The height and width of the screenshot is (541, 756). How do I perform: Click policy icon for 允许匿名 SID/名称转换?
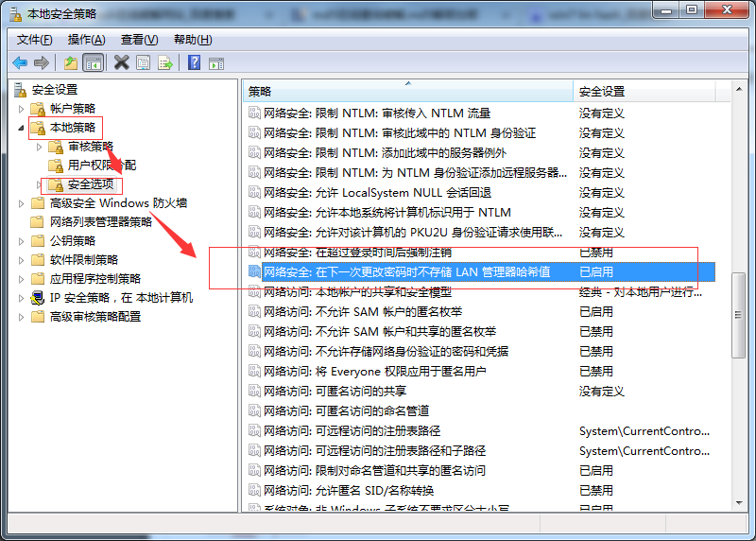click(254, 490)
